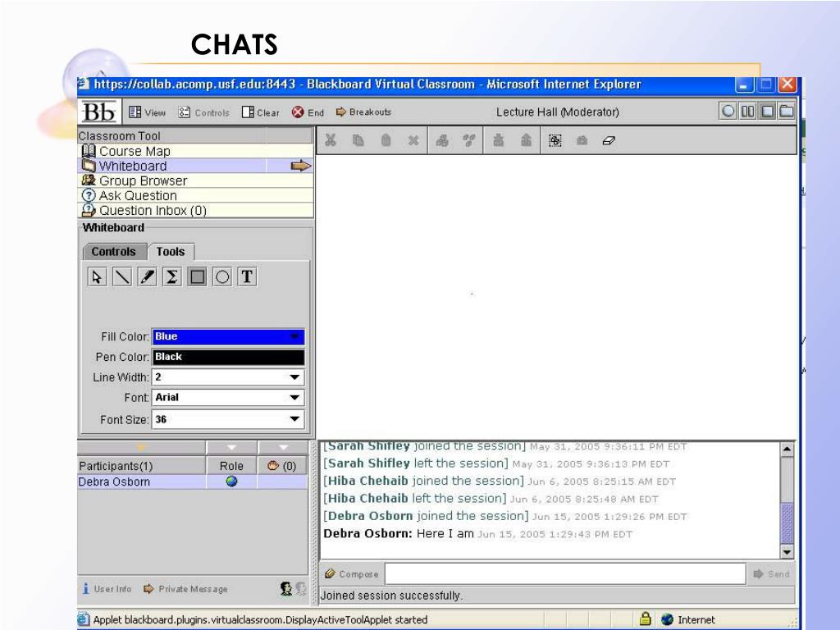Image resolution: width=840 pixels, height=630 pixels.
Task: Click the Copy icon in whiteboard toolbar
Action: [x=358, y=140]
